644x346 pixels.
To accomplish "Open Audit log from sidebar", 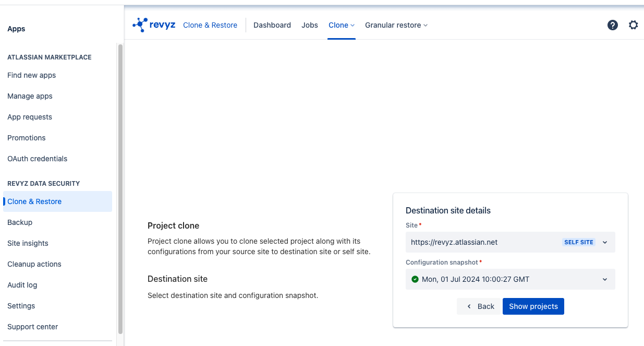I will (x=22, y=285).
